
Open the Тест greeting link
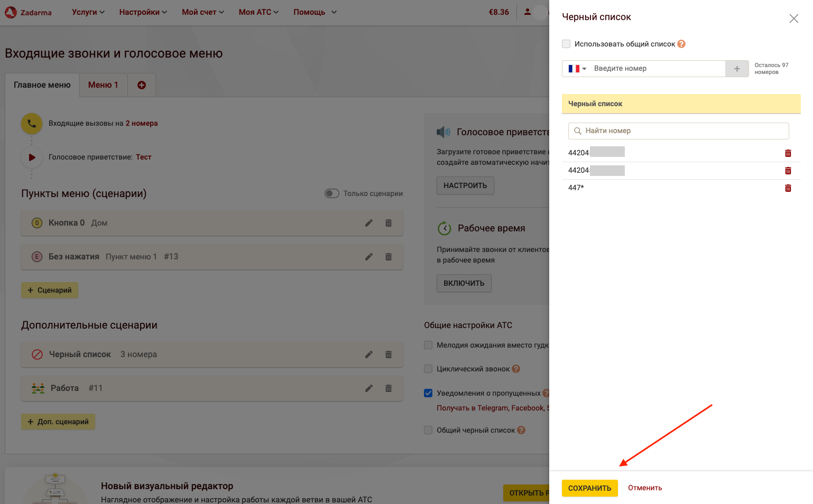(144, 157)
